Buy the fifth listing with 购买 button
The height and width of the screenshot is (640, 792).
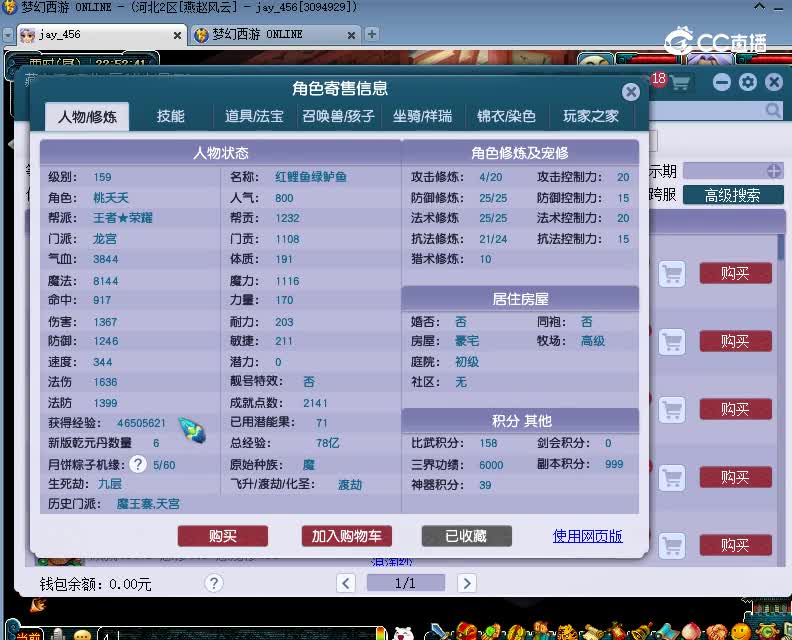pos(735,546)
